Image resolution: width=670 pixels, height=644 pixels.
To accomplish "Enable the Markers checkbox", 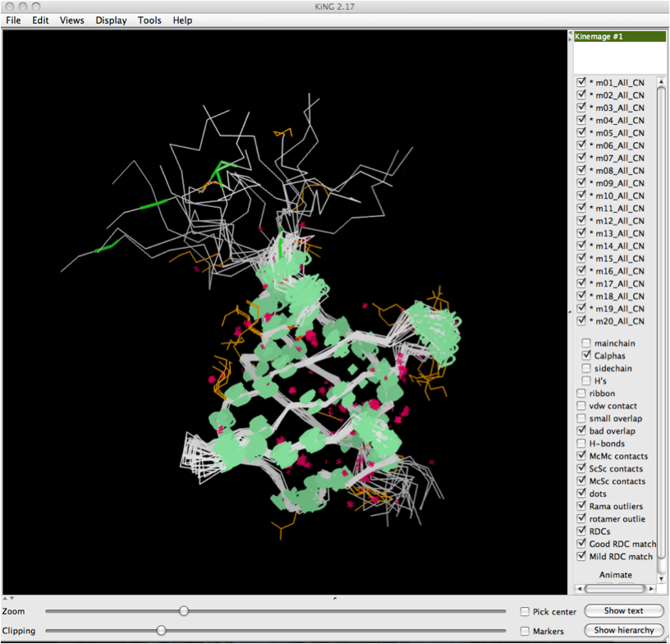I will (525, 631).
